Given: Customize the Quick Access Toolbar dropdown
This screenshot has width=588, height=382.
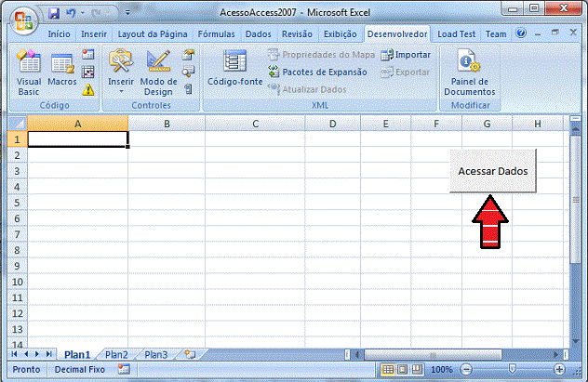Looking at the screenshot, I should tap(127, 13).
